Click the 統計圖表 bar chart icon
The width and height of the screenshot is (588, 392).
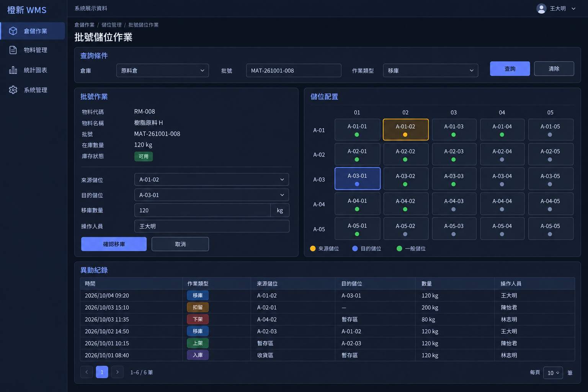point(13,70)
